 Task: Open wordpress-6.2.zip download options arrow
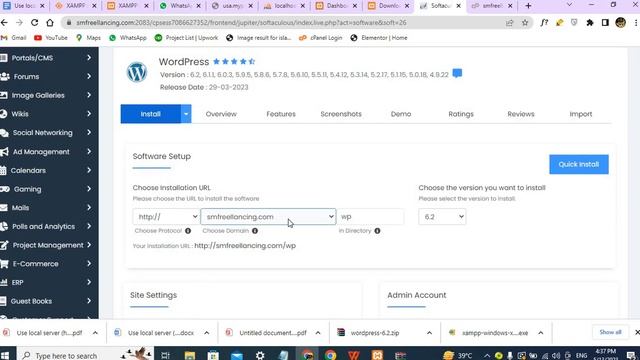click(429, 333)
